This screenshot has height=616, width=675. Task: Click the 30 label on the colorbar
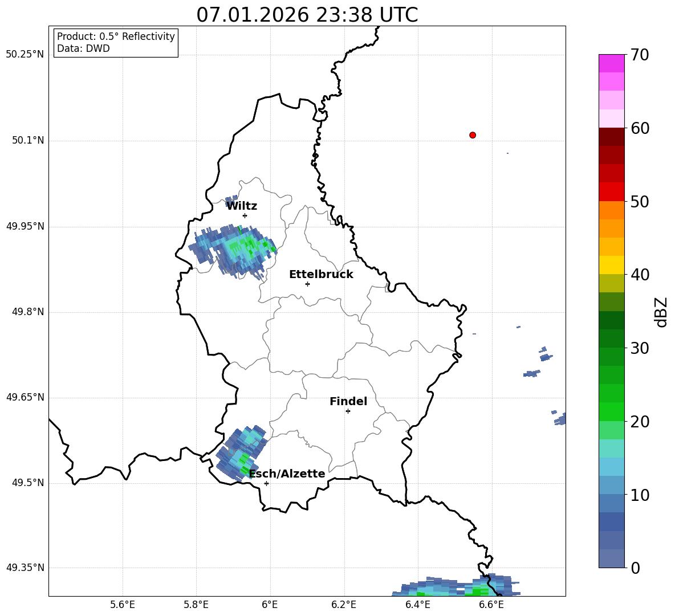click(x=640, y=348)
